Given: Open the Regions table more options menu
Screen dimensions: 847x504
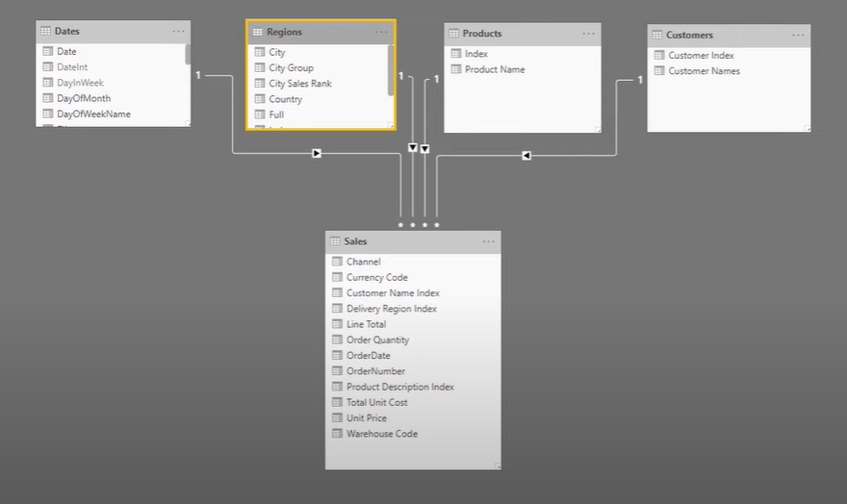Looking at the screenshot, I should coord(381,32).
